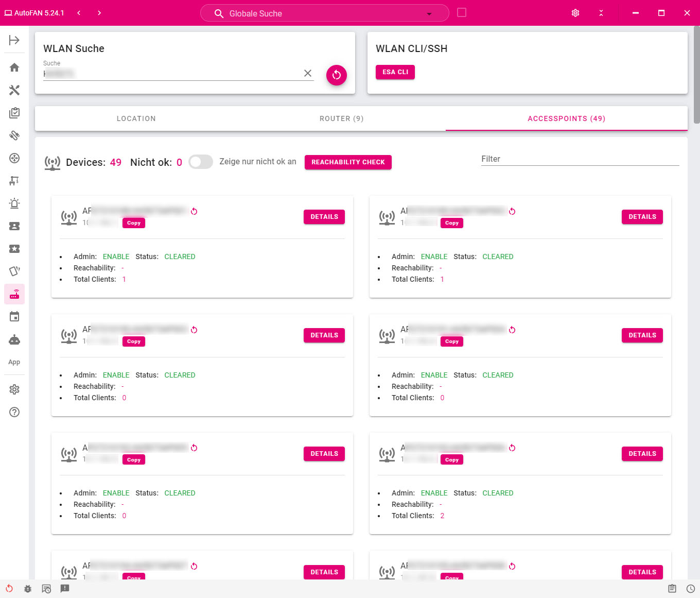700x598 pixels.
Task: Click the red reload icon in status bar
Action: pos(9,588)
